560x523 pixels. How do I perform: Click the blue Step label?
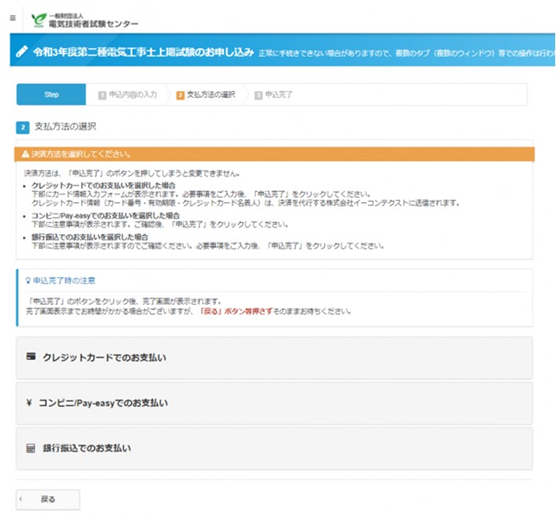click(51, 95)
